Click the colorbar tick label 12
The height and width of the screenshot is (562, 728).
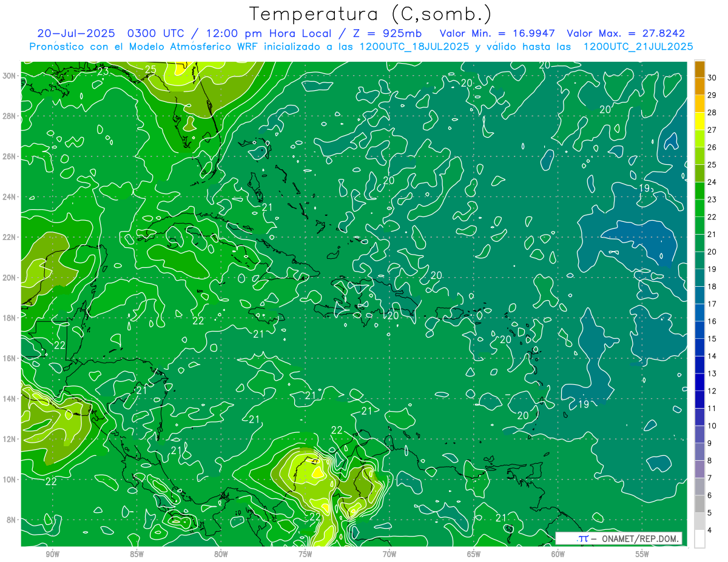(712, 391)
